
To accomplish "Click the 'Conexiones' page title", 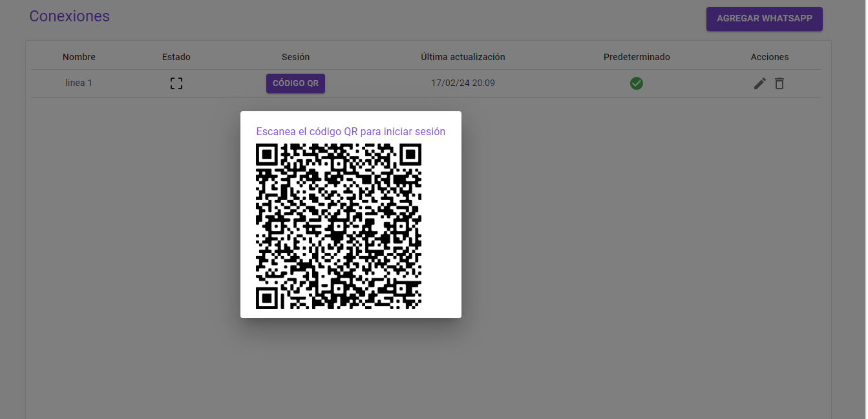I will click(69, 16).
